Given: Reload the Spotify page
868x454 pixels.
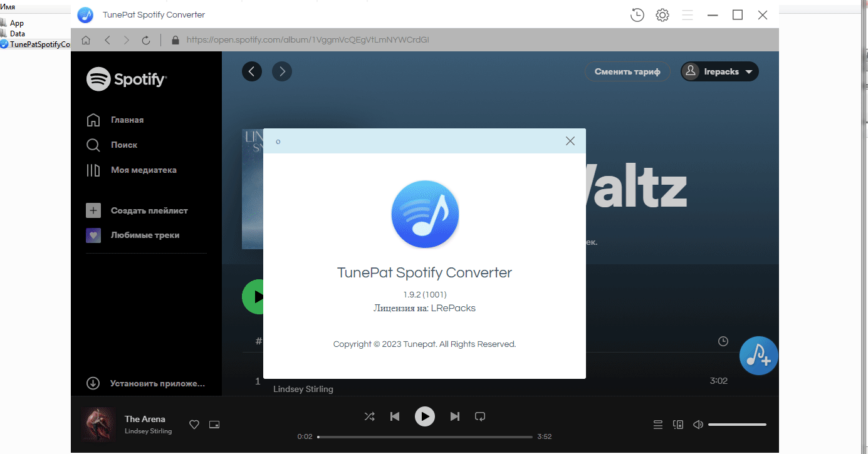Looking at the screenshot, I should pos(146,40).
